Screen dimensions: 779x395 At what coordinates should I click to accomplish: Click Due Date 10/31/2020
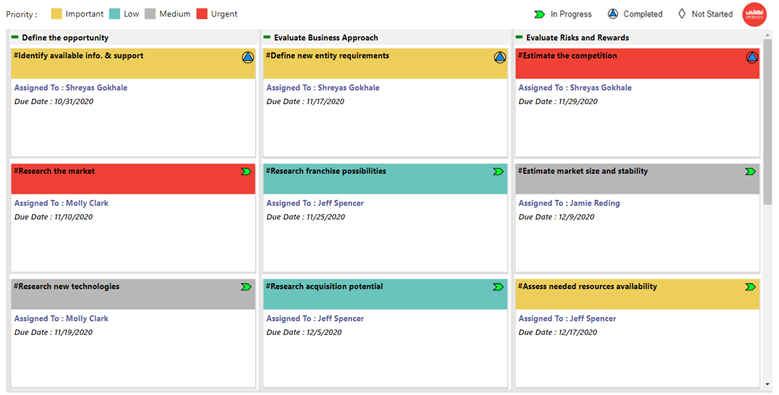[54, 101]
